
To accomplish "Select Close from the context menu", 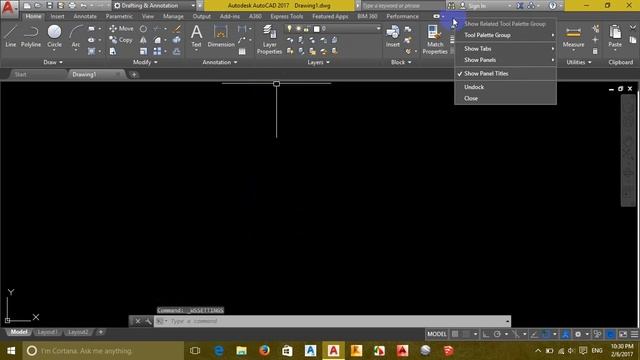I will click(505, 98).
